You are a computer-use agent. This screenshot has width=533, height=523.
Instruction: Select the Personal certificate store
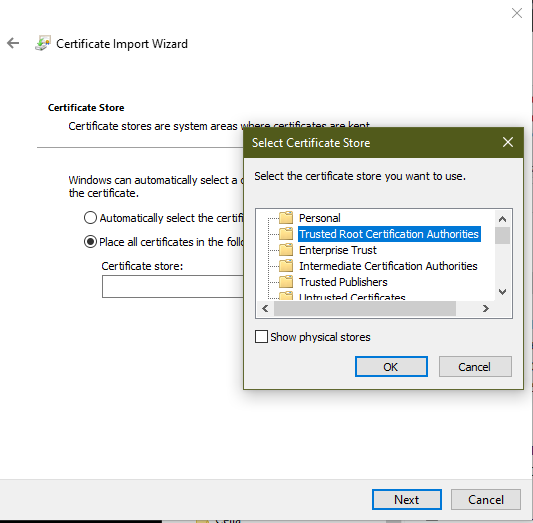pos(320,218)
